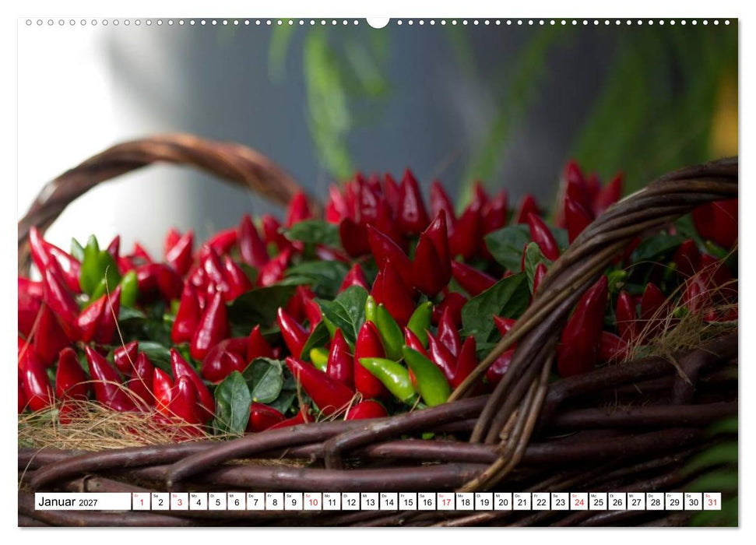756x545 pixels.
Task: Click the Januar 2027 month label
Action: tap(68, 502)
